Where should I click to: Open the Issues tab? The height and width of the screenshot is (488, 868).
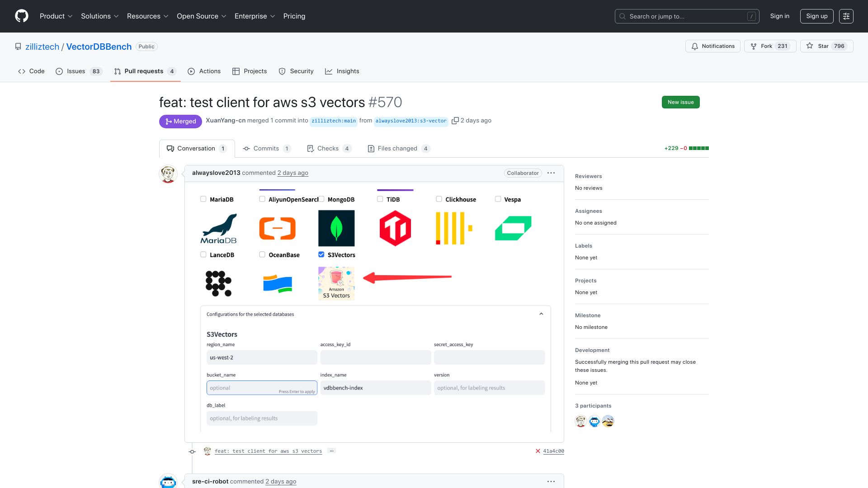tap(79, 71)
